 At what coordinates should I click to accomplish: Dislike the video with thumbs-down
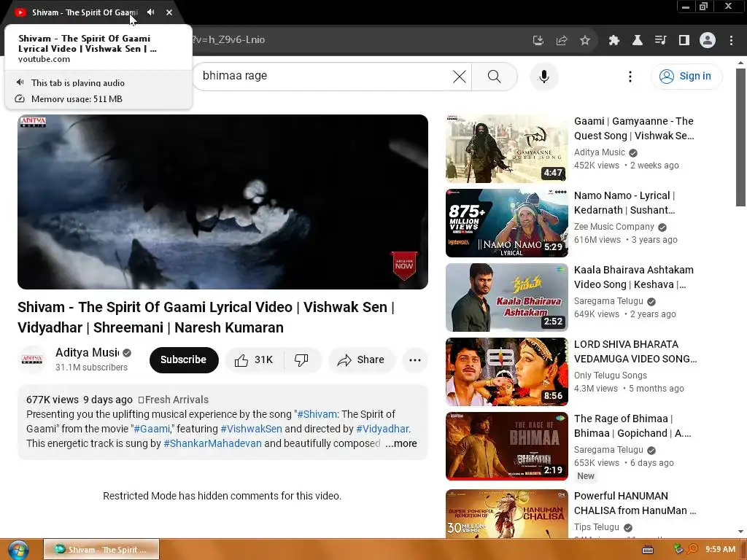301,360
